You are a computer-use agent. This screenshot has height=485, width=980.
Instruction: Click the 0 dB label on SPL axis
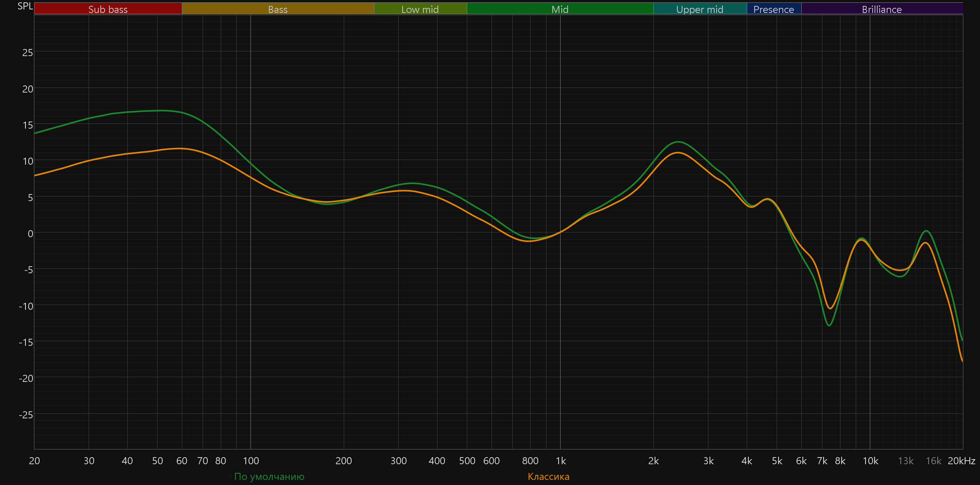[x=30, y=234]
